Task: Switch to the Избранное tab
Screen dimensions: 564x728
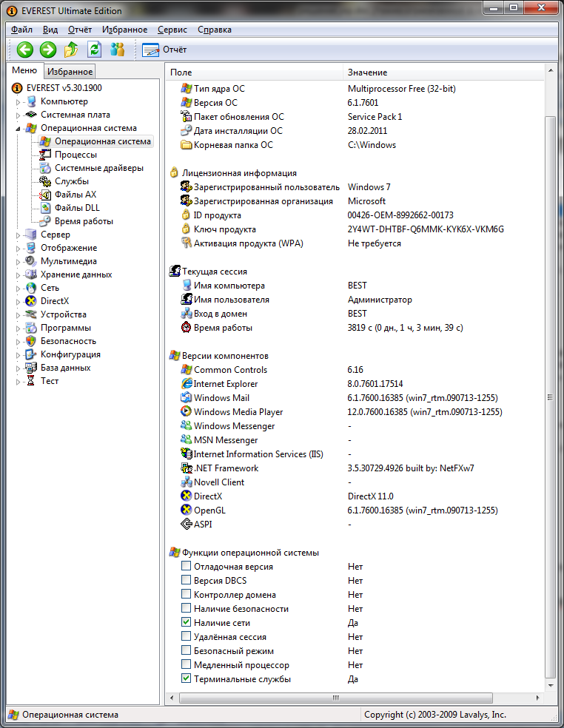Action: pos(70,72)
